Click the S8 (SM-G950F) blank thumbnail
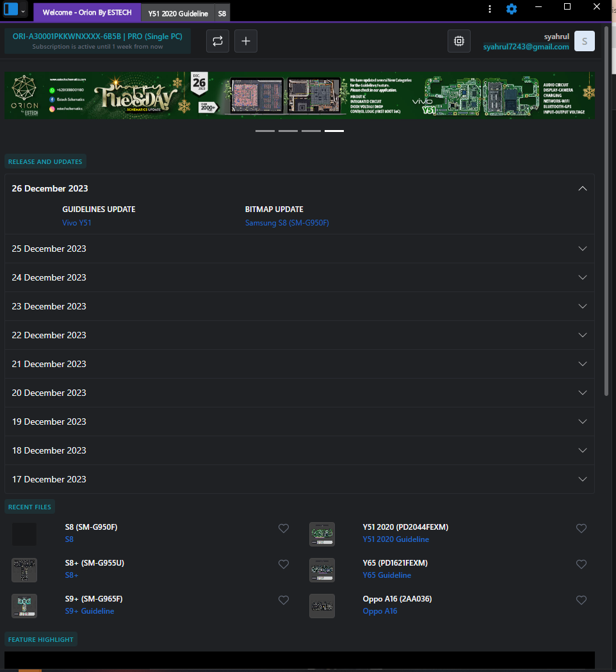 pos(24,534)
